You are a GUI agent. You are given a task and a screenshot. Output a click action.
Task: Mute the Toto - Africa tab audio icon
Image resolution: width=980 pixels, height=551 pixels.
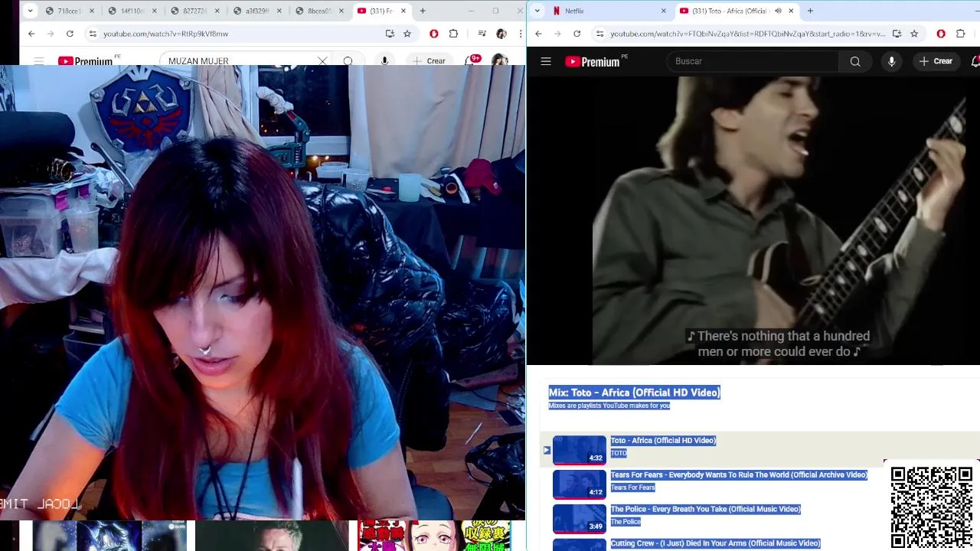[778, 11]
